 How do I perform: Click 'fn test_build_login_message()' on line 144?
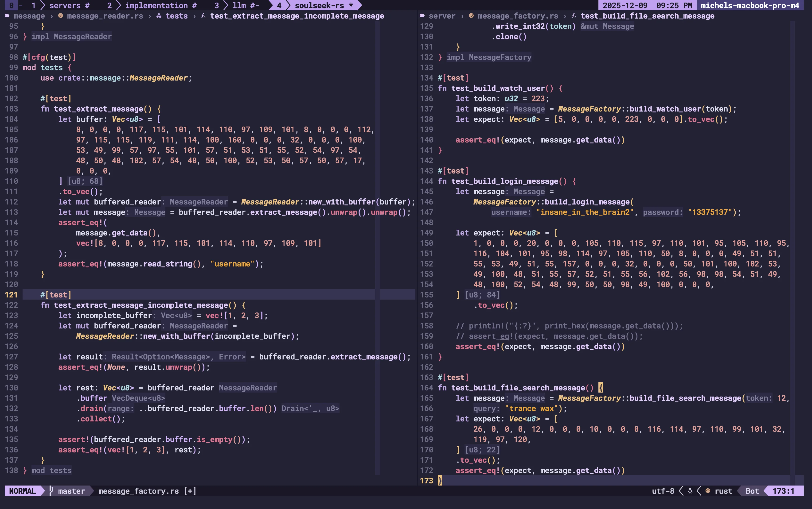[502, 181]
